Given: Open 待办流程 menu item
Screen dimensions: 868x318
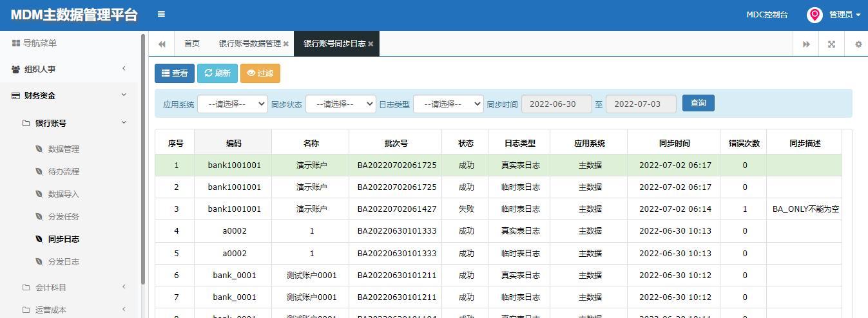Looking at the screenshot, I should pos(64,171).
